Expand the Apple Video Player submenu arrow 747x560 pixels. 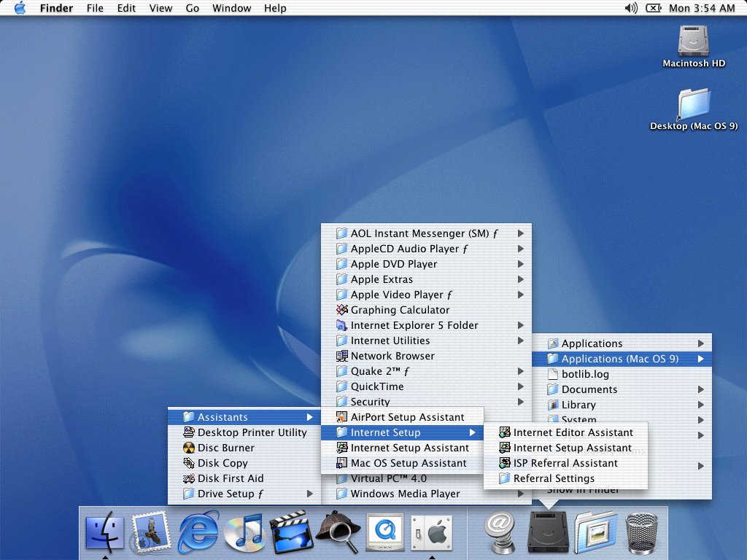point(521,295)
